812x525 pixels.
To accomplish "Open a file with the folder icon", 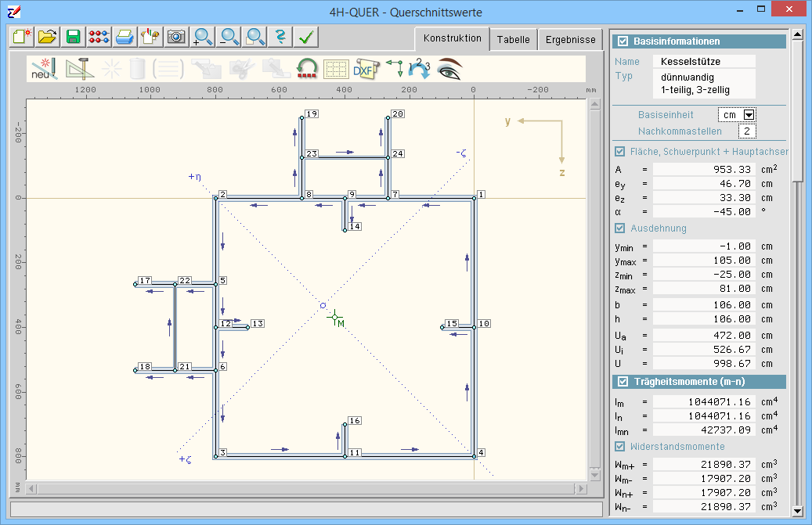I will tap(47, 36).
